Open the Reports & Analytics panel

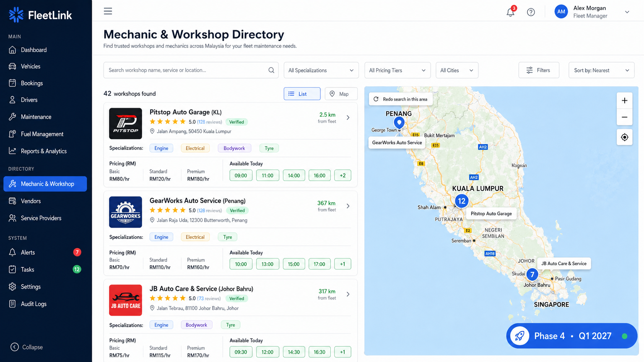point(44,151)
